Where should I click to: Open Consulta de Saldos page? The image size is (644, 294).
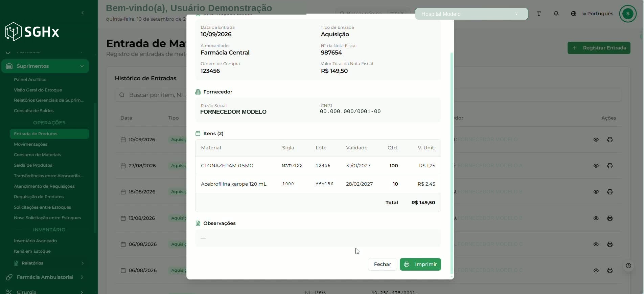point(34,111)
